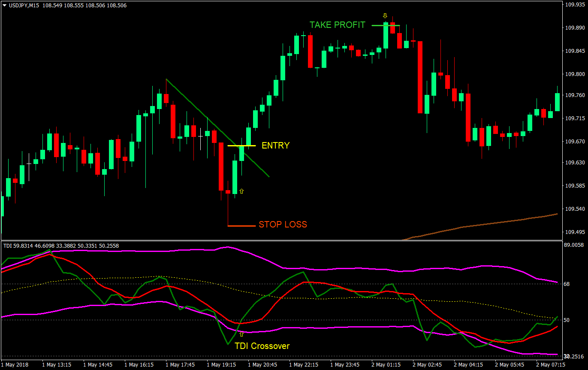
Task: Click the yellow up arrow below entry candle
Action: click(241, 191)
